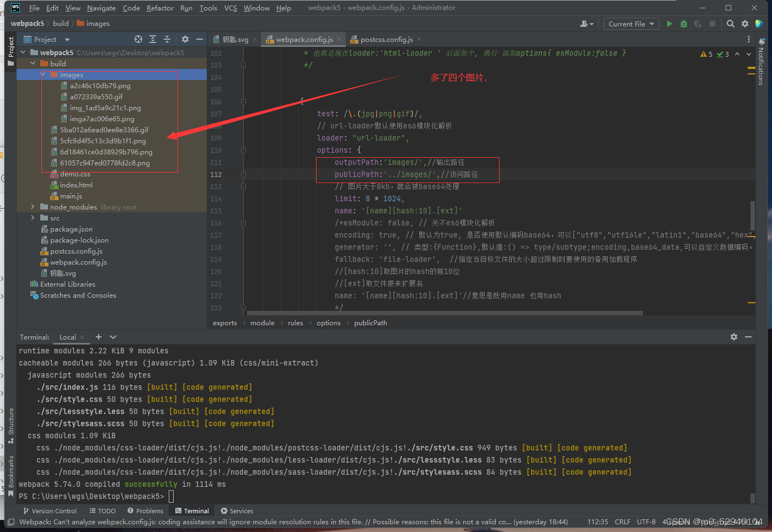Click the WebStorm logo icon
This screenshot has height=532, width=772.
pyautogui.click(x=15, y=8)
